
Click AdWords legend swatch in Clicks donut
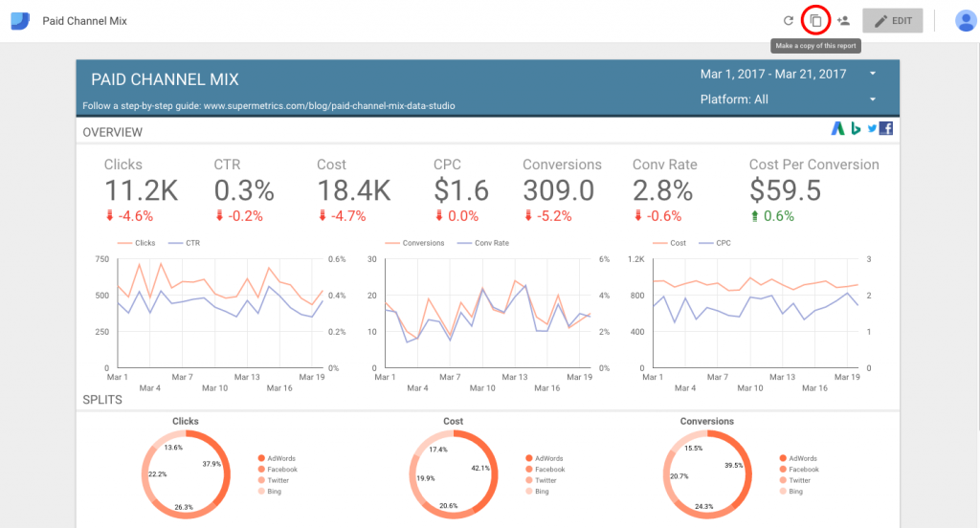(262, 459)
